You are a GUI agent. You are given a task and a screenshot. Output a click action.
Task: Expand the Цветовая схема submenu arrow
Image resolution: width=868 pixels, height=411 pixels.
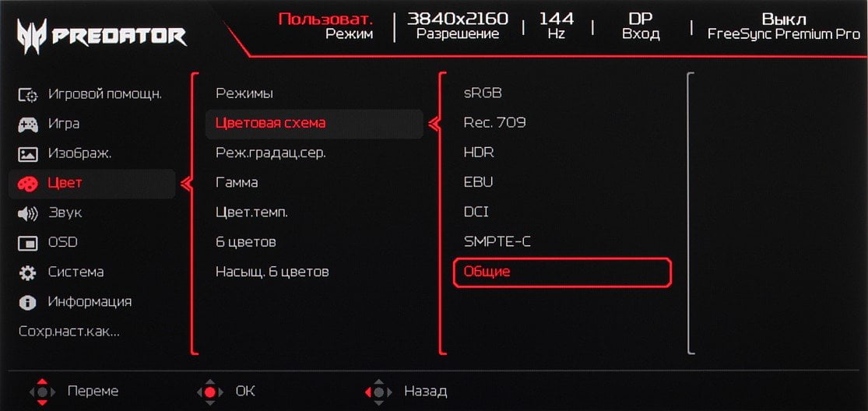coord(434,125)
